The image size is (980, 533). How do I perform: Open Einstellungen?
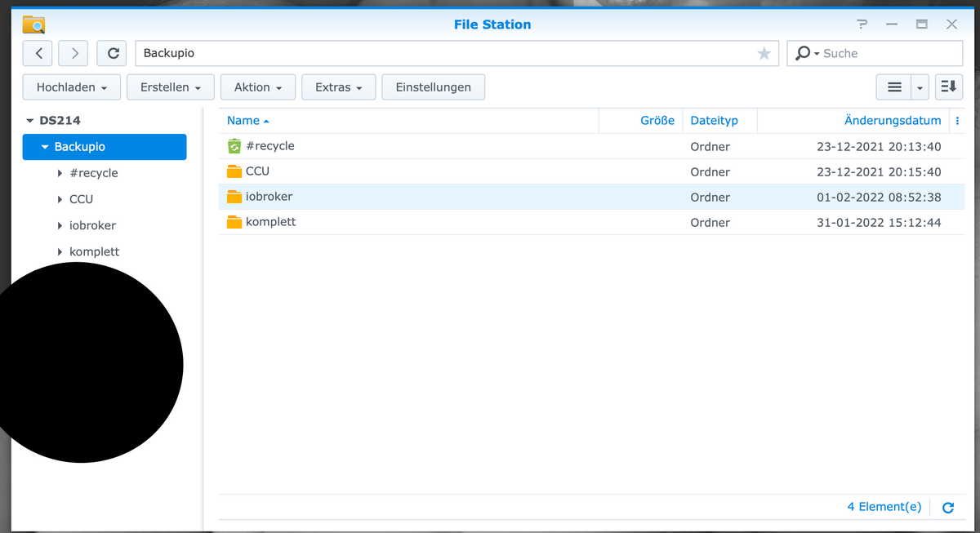pos(434,87)
